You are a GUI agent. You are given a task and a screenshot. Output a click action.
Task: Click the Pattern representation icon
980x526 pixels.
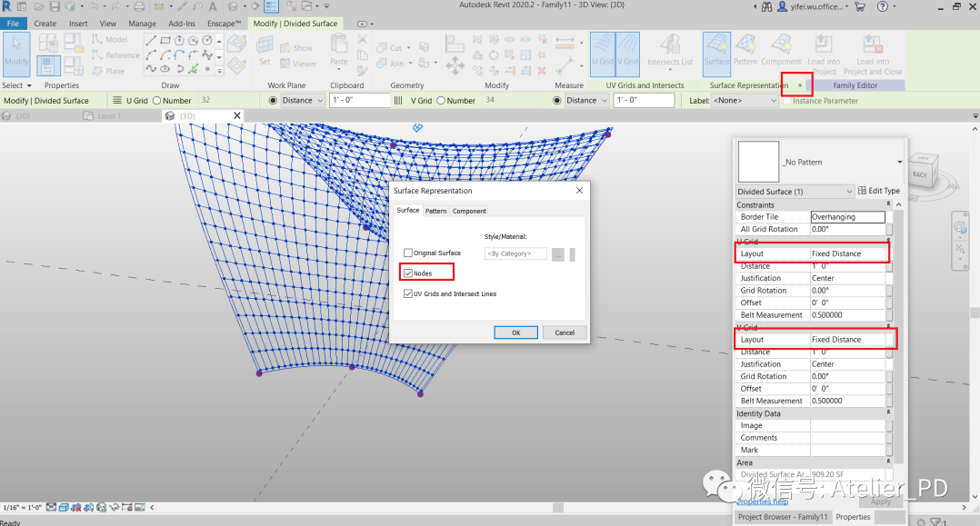click(x=745, y=51)
